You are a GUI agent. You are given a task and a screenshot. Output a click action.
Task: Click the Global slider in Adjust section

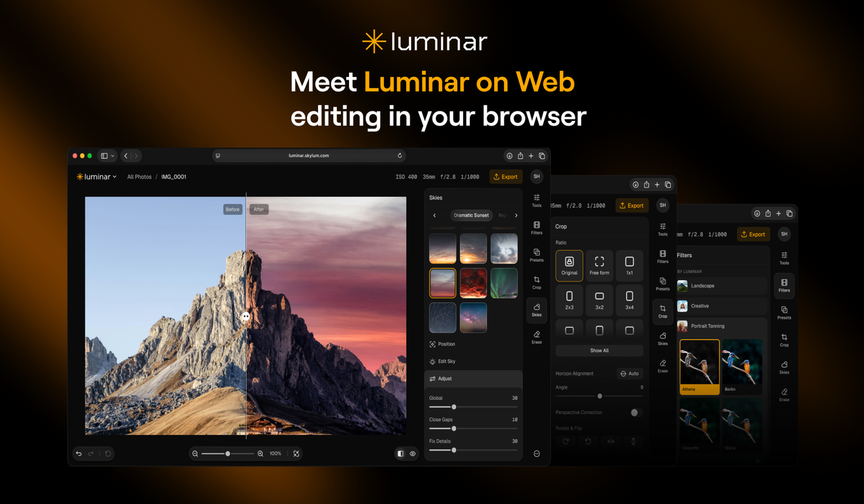[473, 407]
